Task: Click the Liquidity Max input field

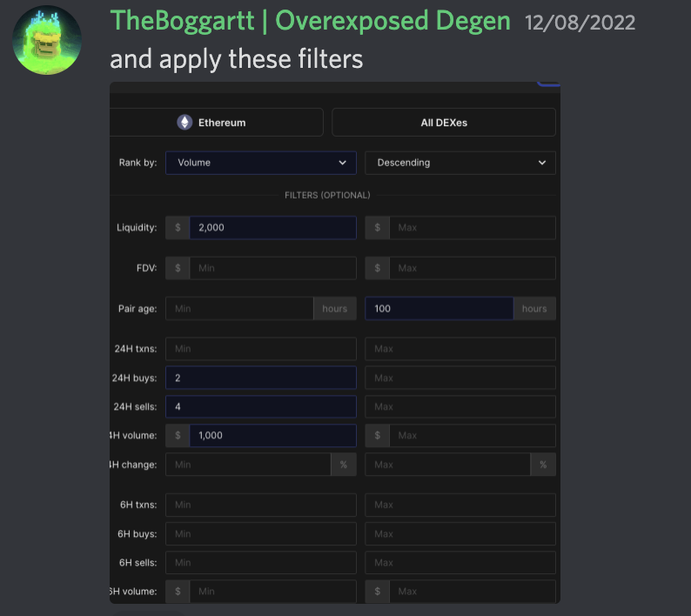Action: tap(473, 227)
